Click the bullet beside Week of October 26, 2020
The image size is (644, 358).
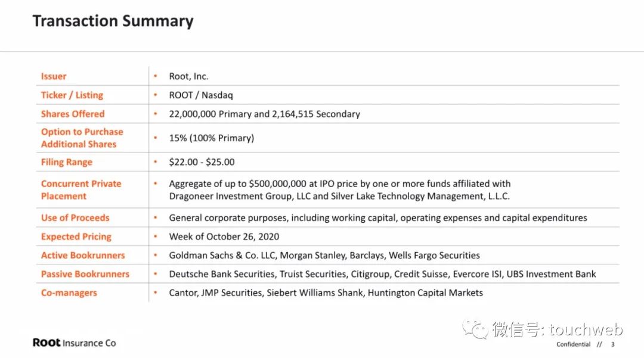pos(156,236)
